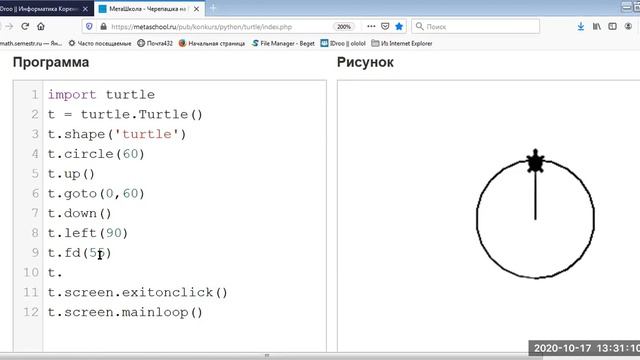This screenshot has width=640, height=360.
Task: Toggle the bookmark star icon
Action: (x=399, y=26)
